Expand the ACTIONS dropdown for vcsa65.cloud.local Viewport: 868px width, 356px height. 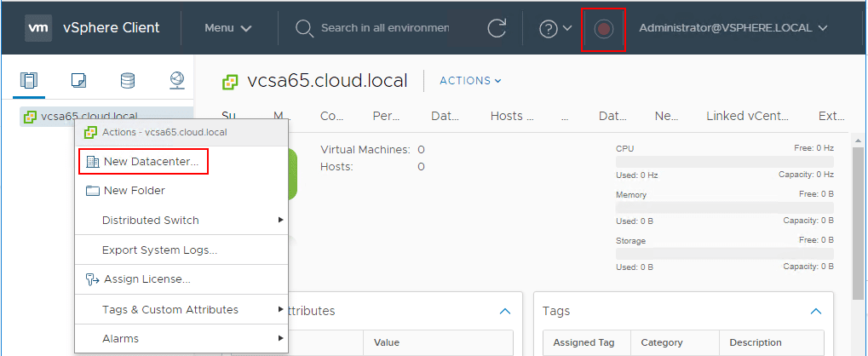[470, 81]
